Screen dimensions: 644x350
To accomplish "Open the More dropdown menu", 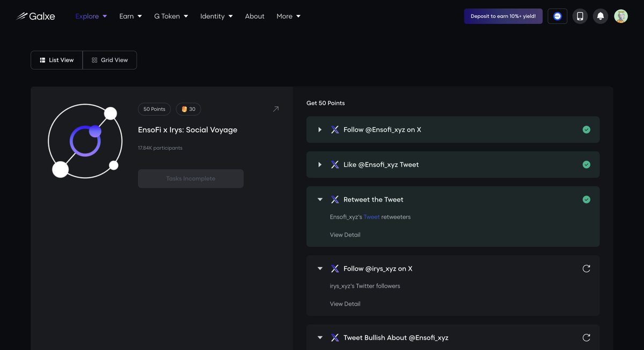I will [288, 16].
